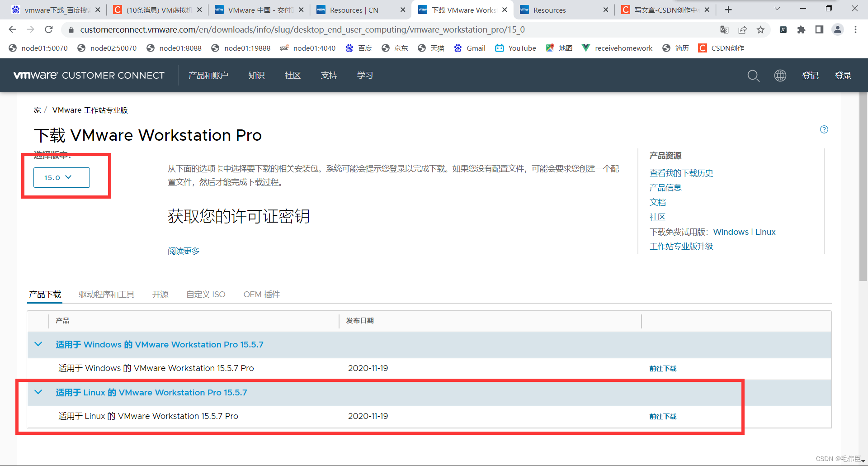The image size is (868, 466).
Task: Click the help question mark icon
Action: (x=824, y=129)
